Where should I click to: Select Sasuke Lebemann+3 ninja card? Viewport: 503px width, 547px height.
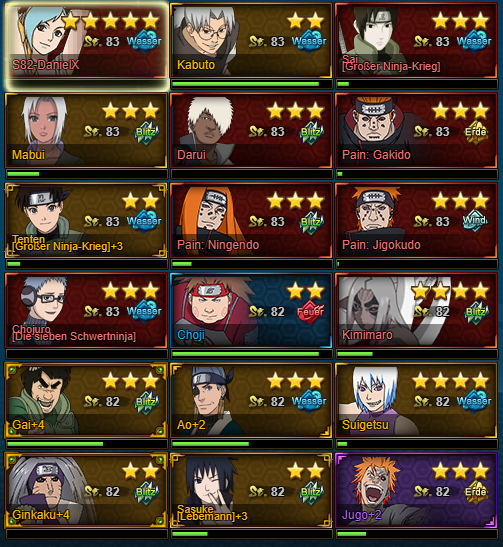pos(251,490)
